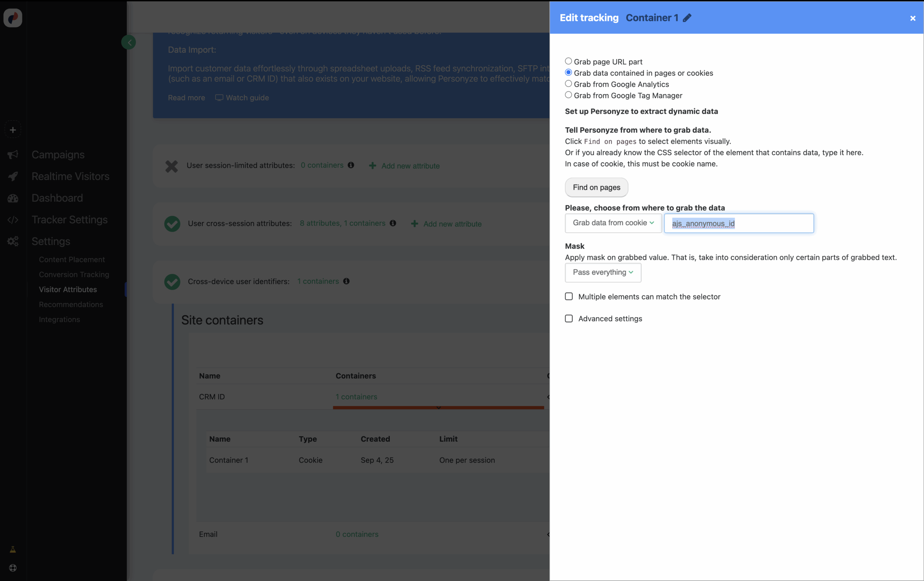Go to Recommendations submenu
The height and width of the screenshot is (581, 924).
71,304
